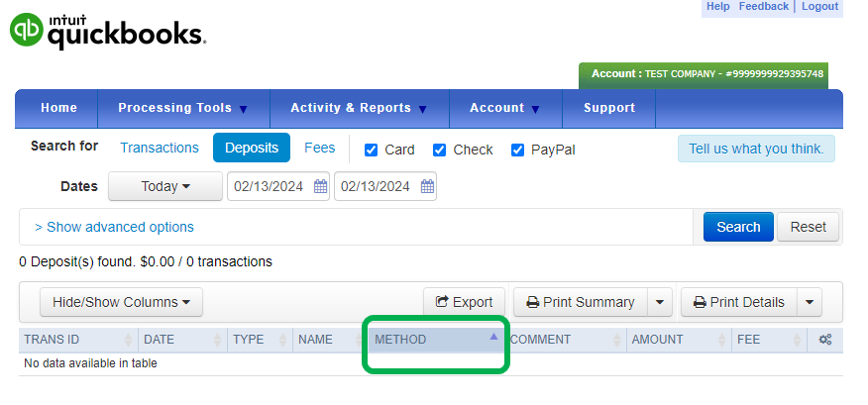The height and width of the screenshot is (405, 868).
Task: Select the Deposits search tab
Action: (252, 148)
